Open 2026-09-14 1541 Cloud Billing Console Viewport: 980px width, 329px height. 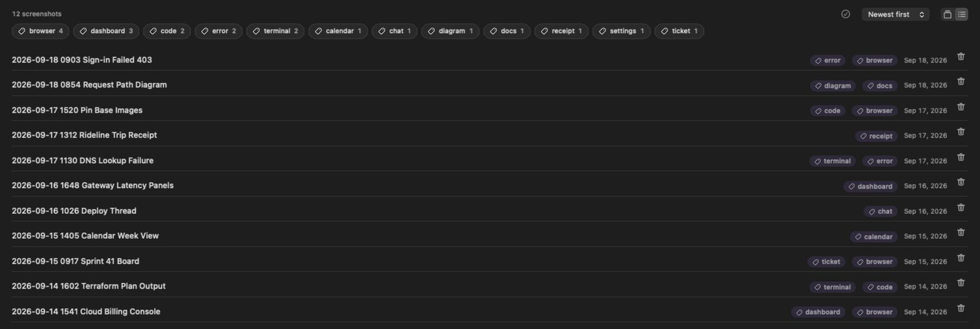click(86, 311)
